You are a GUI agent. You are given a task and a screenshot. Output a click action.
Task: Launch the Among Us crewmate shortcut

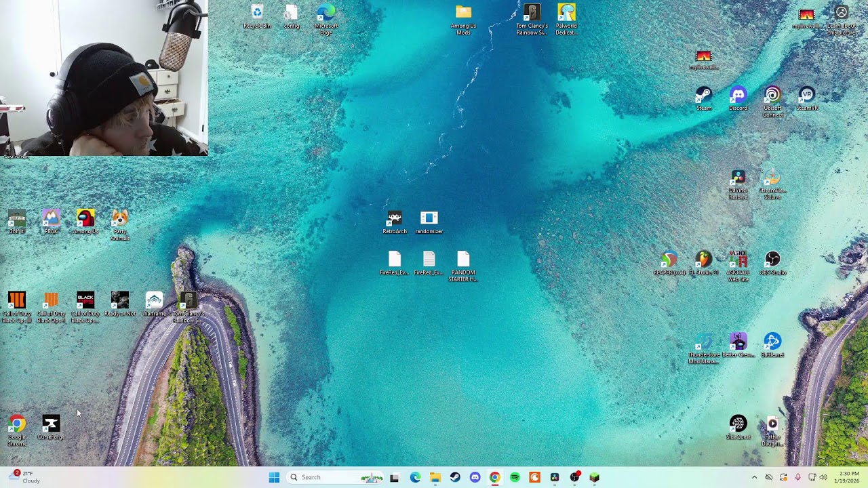85,222
